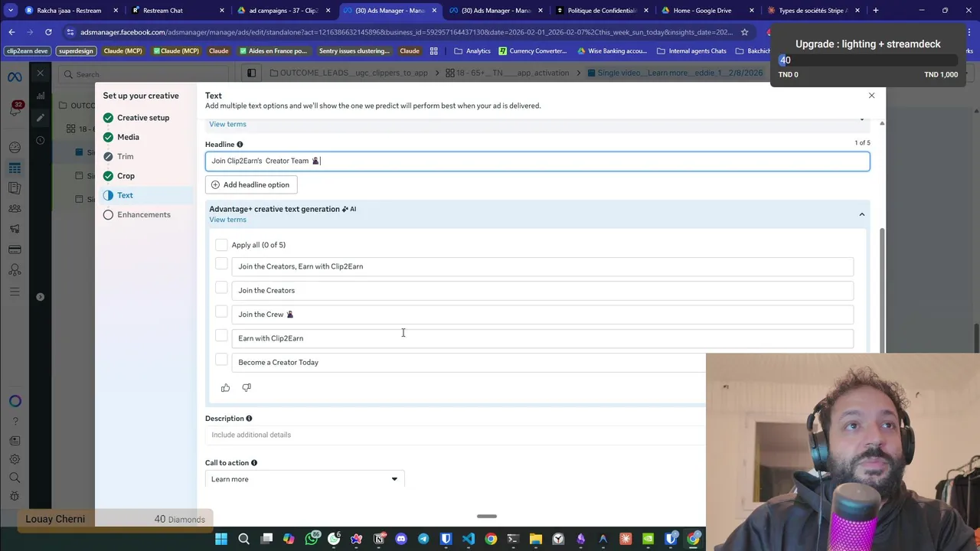Open Billing credit card icon in sidebar
The width and height of the screenshot is (980, 551).
point(15,249)
